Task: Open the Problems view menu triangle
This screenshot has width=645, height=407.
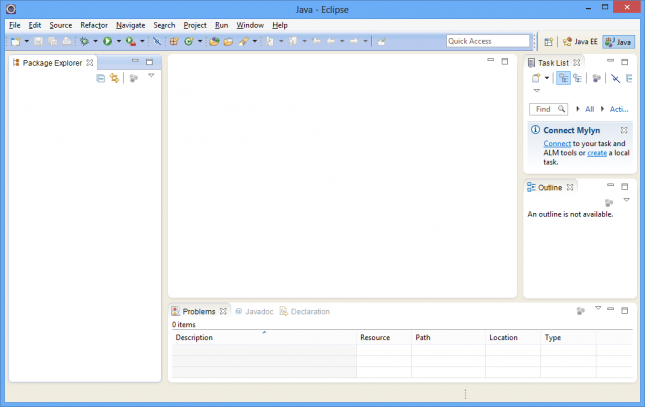Action: tap(598, 308)
